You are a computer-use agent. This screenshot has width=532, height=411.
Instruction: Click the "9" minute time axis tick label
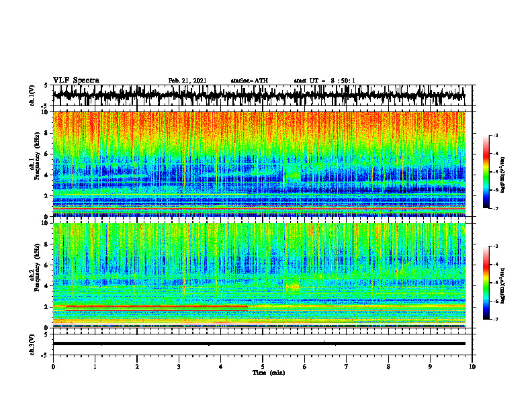pos(430,367)
